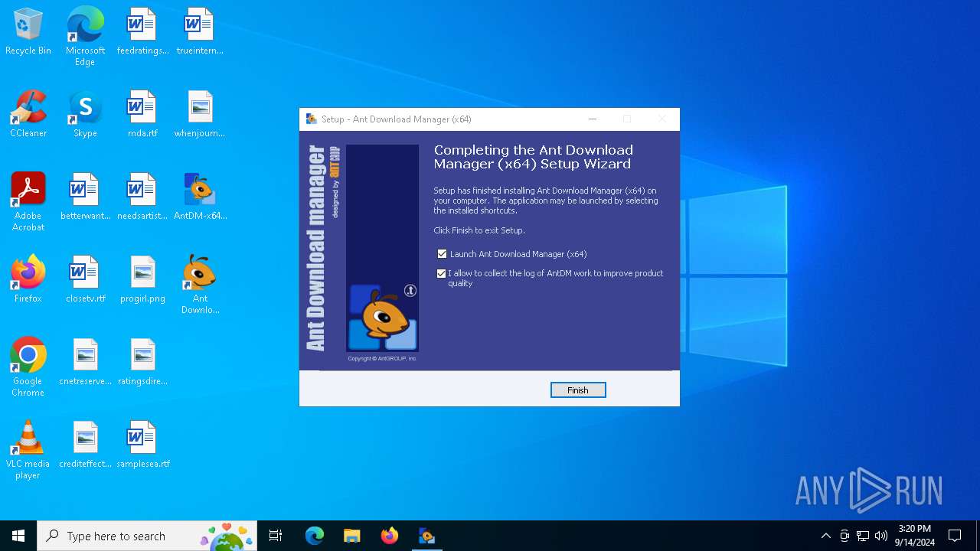Image resolution: width=980 pixels, height=551 pixels.
Task: Click the Setup window title bar icon
Action: (311, 119)
